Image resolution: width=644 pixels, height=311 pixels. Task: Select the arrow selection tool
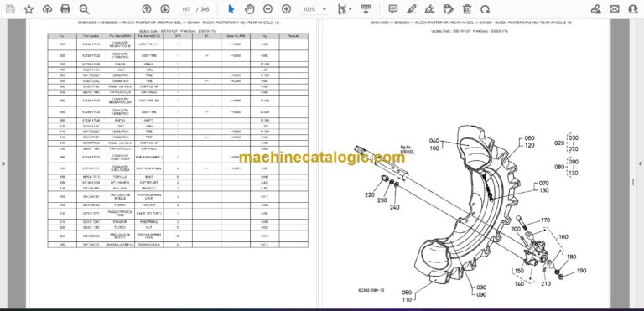pyautogui.click(x=231, y=9)
